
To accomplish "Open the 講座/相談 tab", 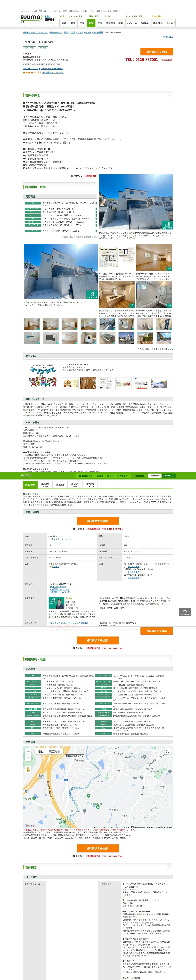I will point(158,23).
